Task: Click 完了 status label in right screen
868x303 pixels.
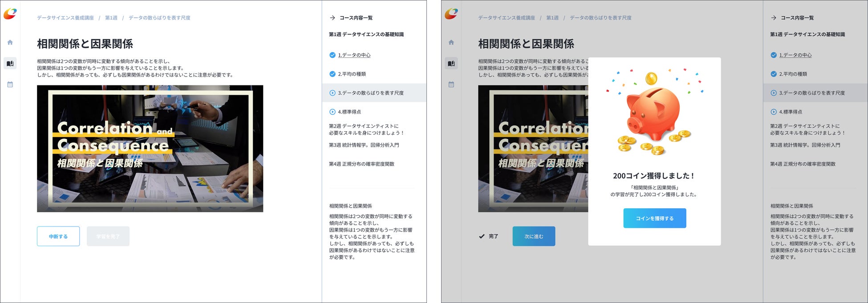Action: coord(493,236)
